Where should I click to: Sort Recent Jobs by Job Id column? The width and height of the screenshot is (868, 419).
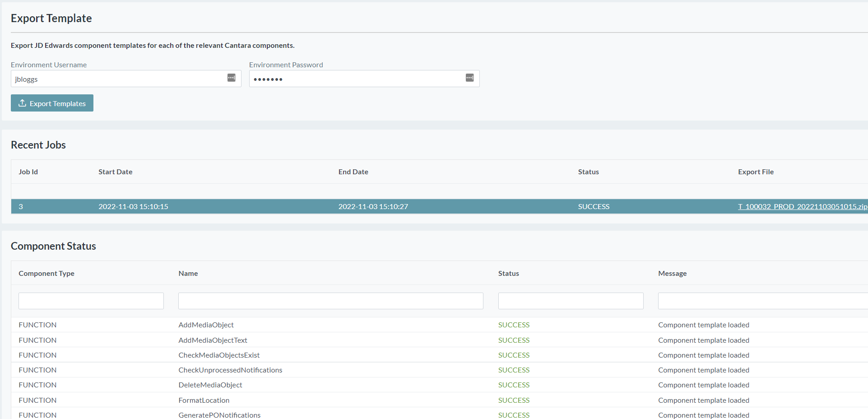tap(28, 172)
